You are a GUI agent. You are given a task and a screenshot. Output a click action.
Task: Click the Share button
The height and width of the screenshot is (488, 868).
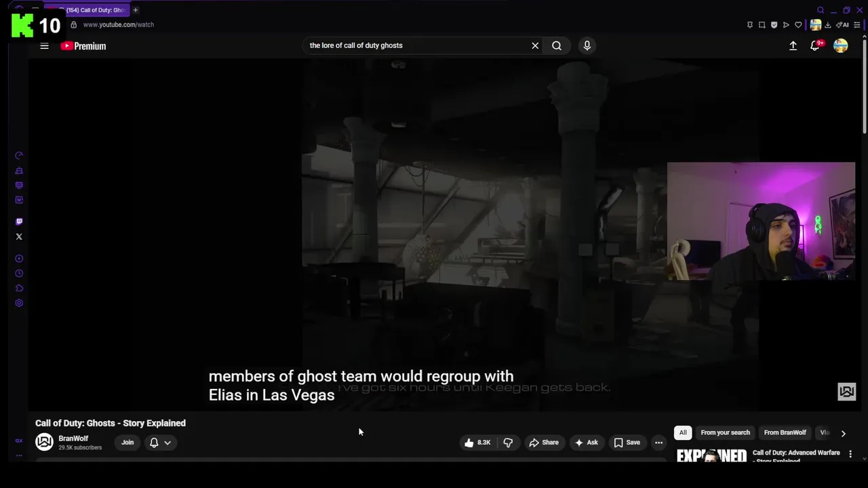544,443
